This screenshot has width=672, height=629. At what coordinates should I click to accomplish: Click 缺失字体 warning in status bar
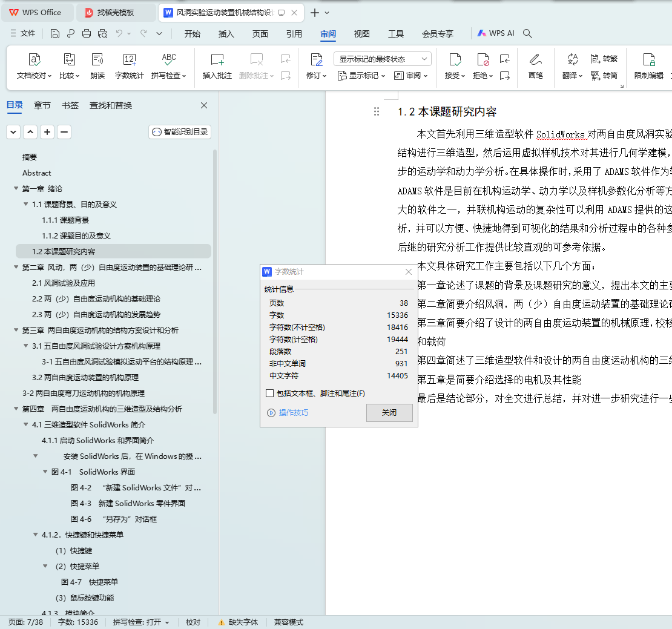(238, 622)
